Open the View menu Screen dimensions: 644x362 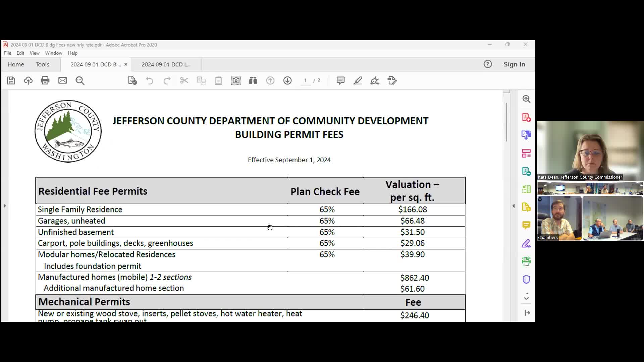35,53
